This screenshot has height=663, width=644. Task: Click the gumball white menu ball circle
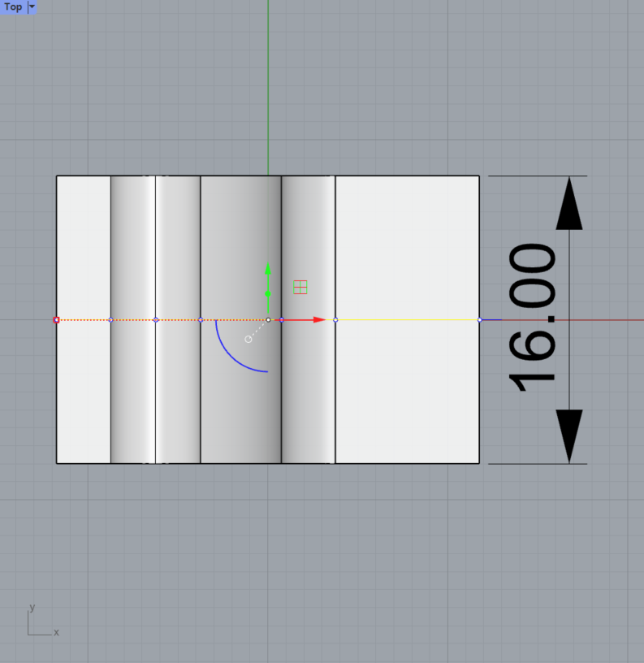tap(249, 339)
